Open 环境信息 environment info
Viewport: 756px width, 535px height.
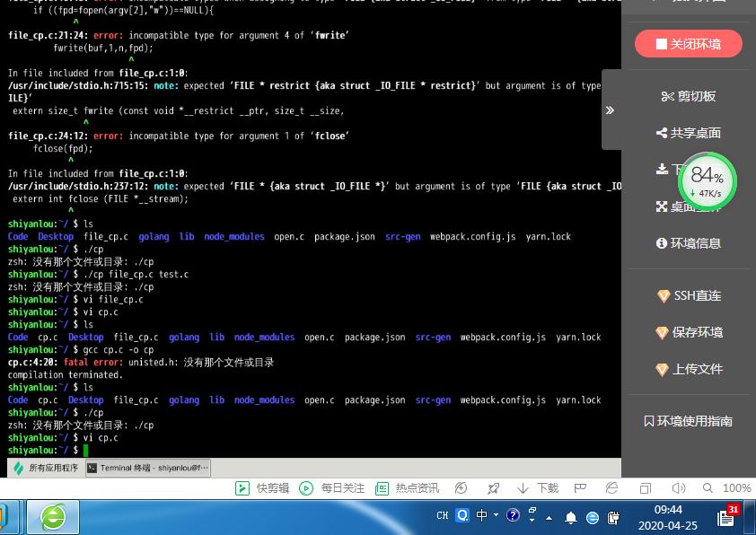[689, 243]
